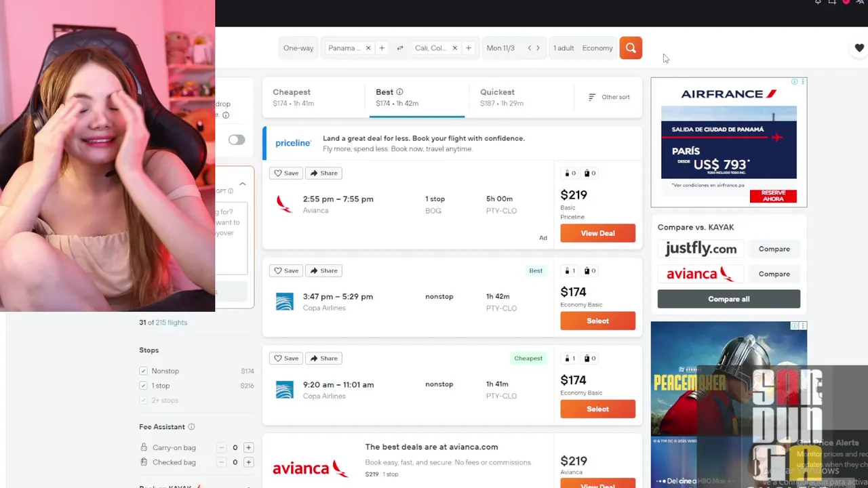Image resolution: width=868 pixels, height=488 pixels.
Task: Click the Cheapest badge on 9:20 am flight
Action: point(528,359)
